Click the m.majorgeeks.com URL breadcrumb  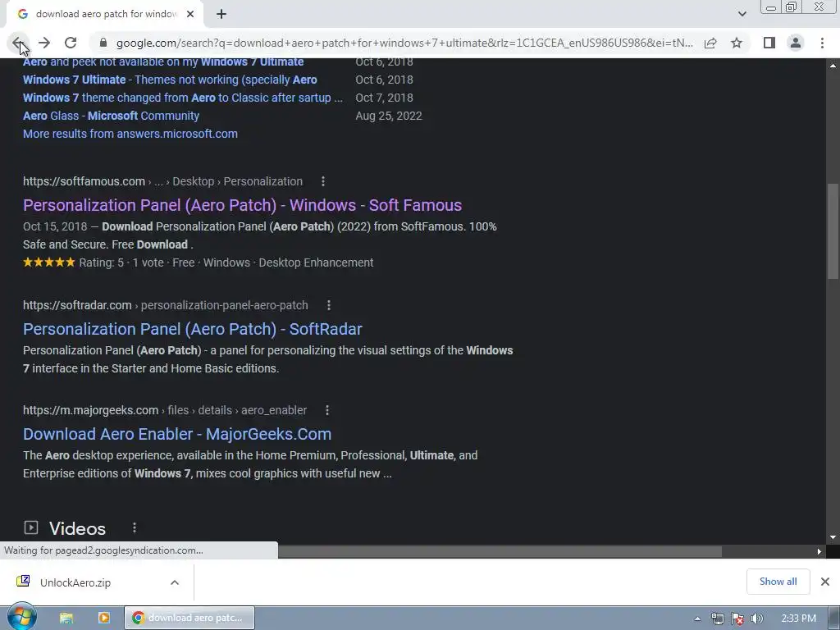click(x=164, y=410)
